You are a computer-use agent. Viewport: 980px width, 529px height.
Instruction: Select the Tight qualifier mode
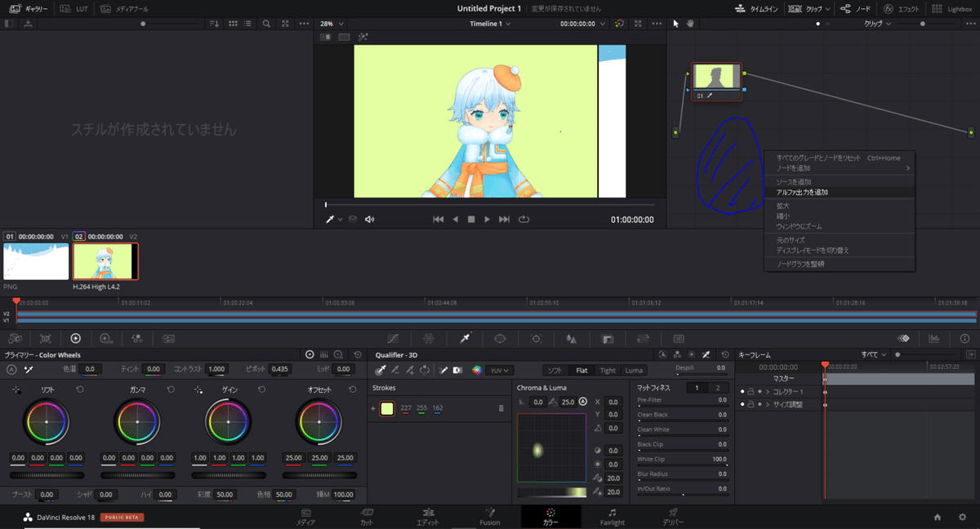[608, 370]
